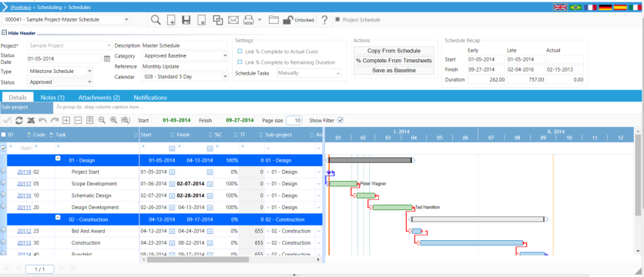Enable Link % Complete to Actual Costs
This screenshot has width=644, height=277.
click(x=240, y=52)
